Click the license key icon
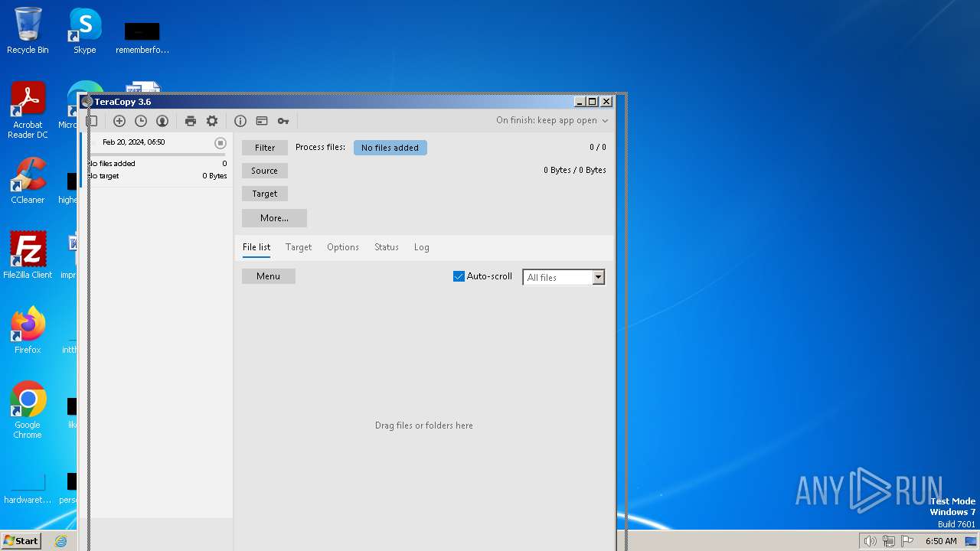This screenshot has height=551, width=980. [x=283, y=121]
